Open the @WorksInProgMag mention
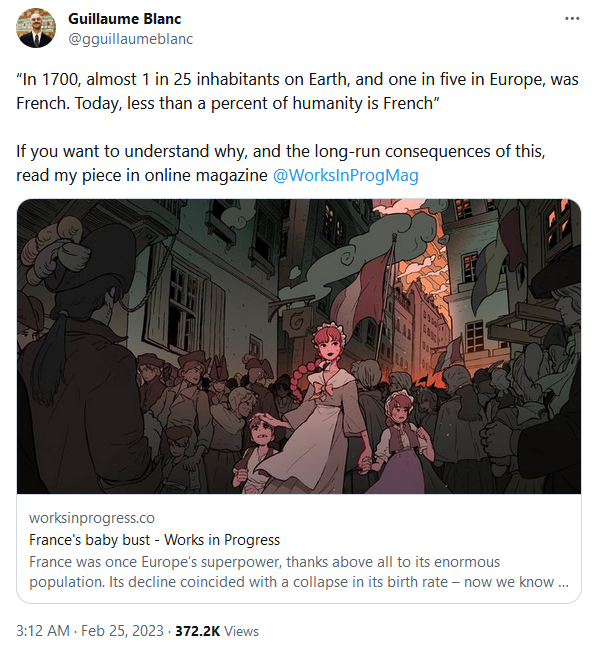 (x=345, y=175)
